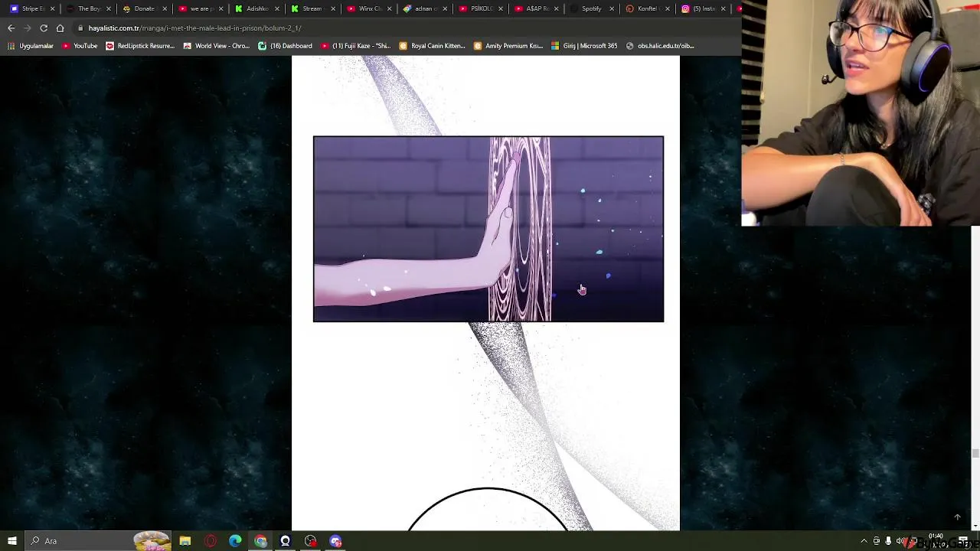Image resolution: width=980 pixels, height=551 pixels.
Task: Open the obs.halic.edu.tr bookmark
Action: [x=660, y=46]
